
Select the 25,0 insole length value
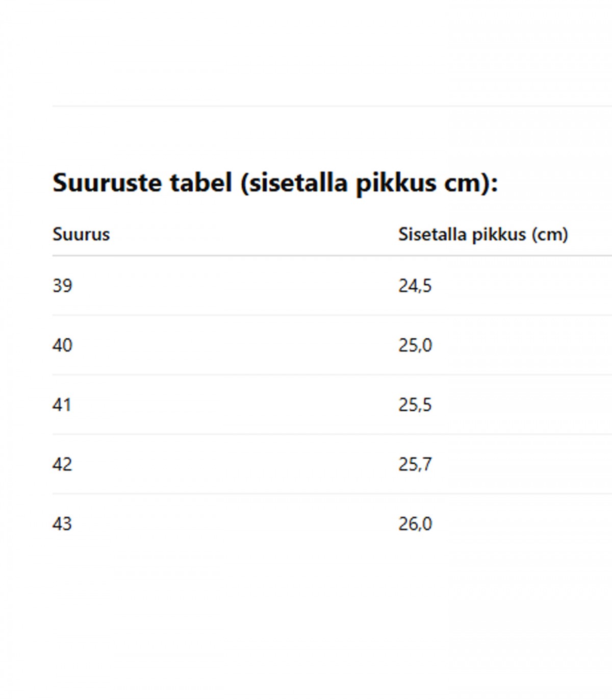click(x=415, y=345)
